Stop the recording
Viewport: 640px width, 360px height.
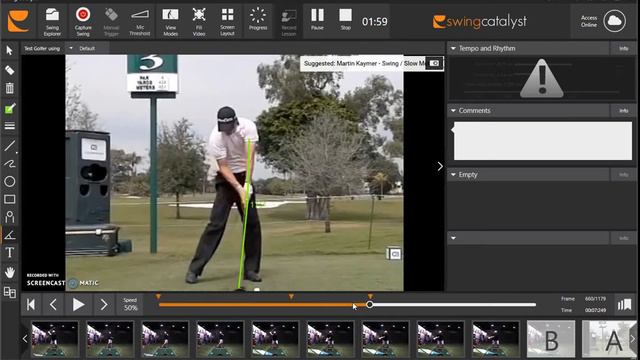coord(345,20)
